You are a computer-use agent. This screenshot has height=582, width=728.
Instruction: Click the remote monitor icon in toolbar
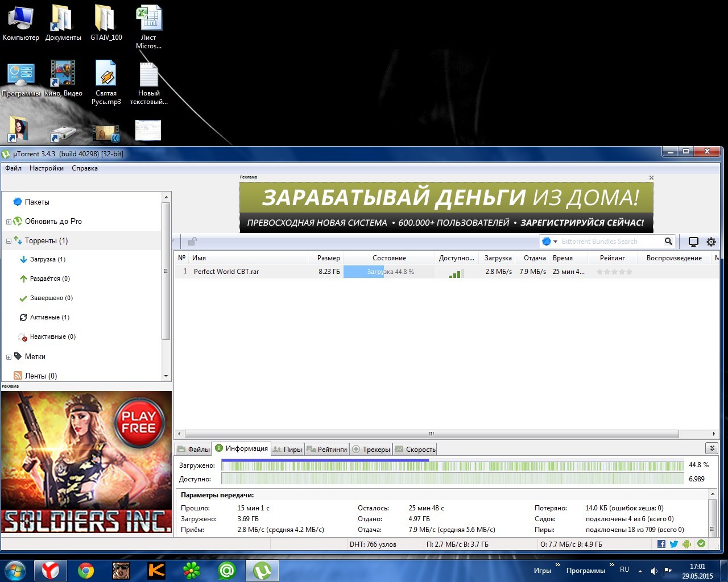click(x=693, y=242)
